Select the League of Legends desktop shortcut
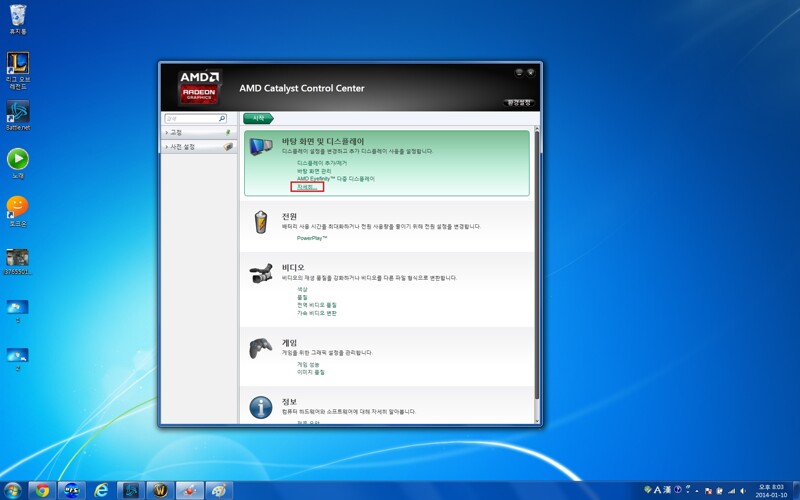 point(18,70)
